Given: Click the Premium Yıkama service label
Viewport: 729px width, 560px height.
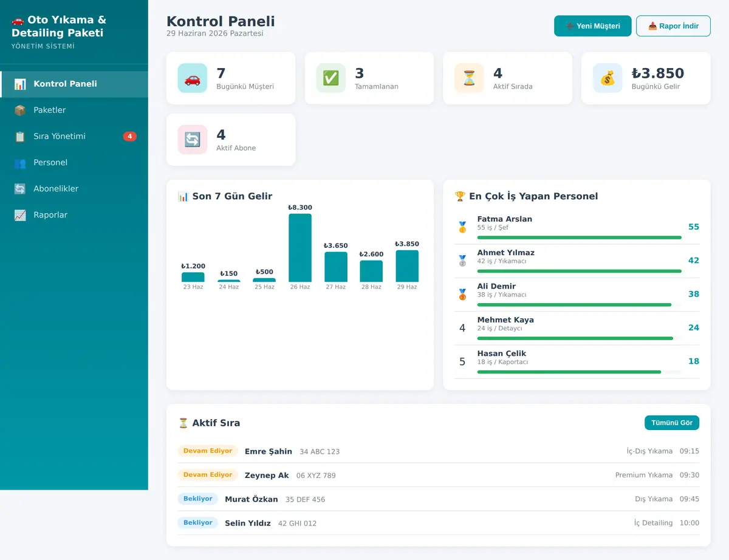Looking at the screenshot, I should click(x=644, y=475).
